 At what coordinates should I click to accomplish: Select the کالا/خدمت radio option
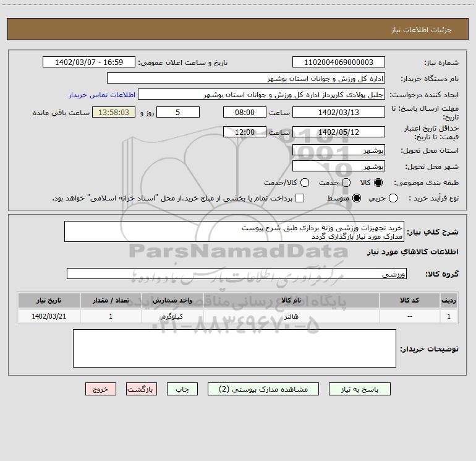tap(305, 183)
